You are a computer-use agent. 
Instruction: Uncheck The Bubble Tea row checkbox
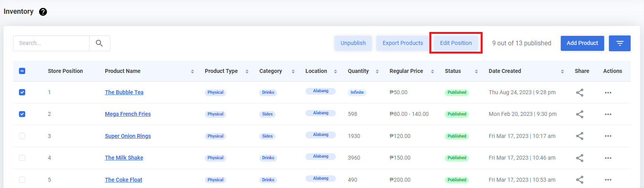tap(22, 92)
